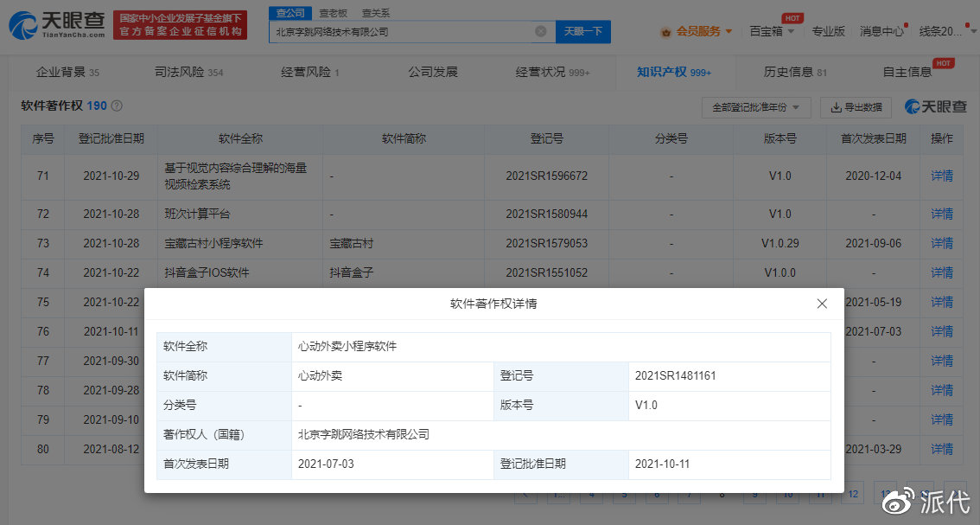Click the 天眼一下 search button
The image size is (980, 525).
[583, 31]
